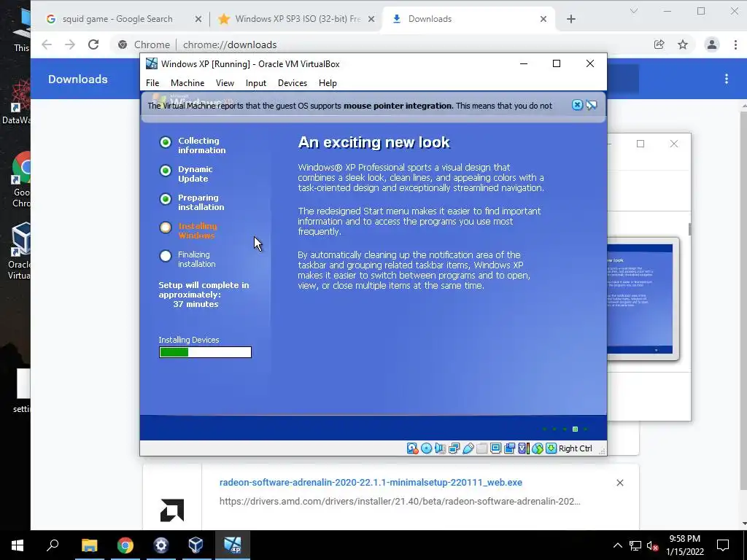Close the Windows XP SP3 ISO tab
Viewport: 747px width, 560px height.
371,19
